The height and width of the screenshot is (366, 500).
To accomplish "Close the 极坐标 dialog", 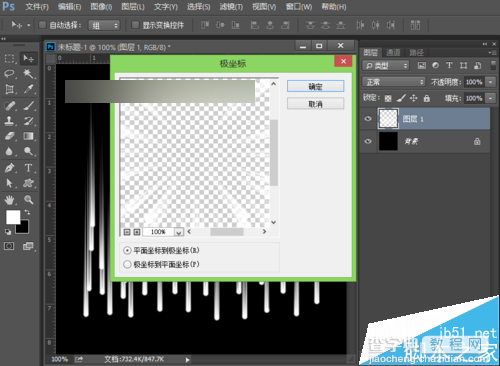I will pos(343,61).
